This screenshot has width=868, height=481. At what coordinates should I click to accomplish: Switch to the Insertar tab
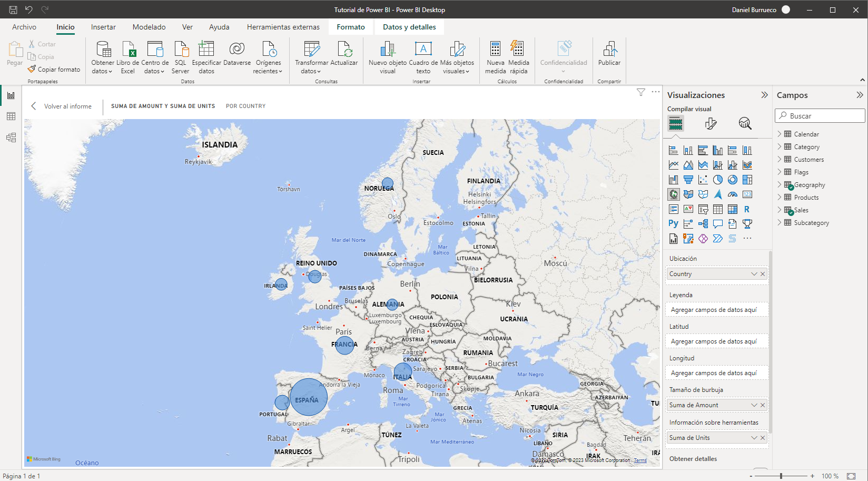click(103, 27)
